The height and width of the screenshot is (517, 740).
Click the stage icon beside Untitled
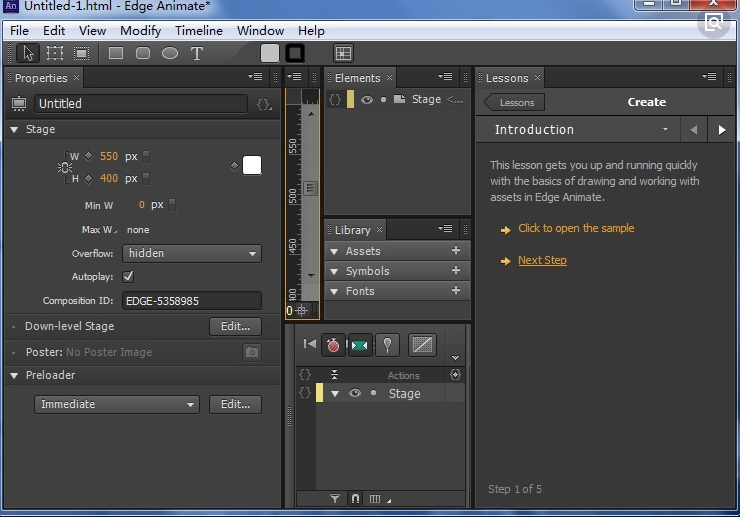click(x=19, y=104)
